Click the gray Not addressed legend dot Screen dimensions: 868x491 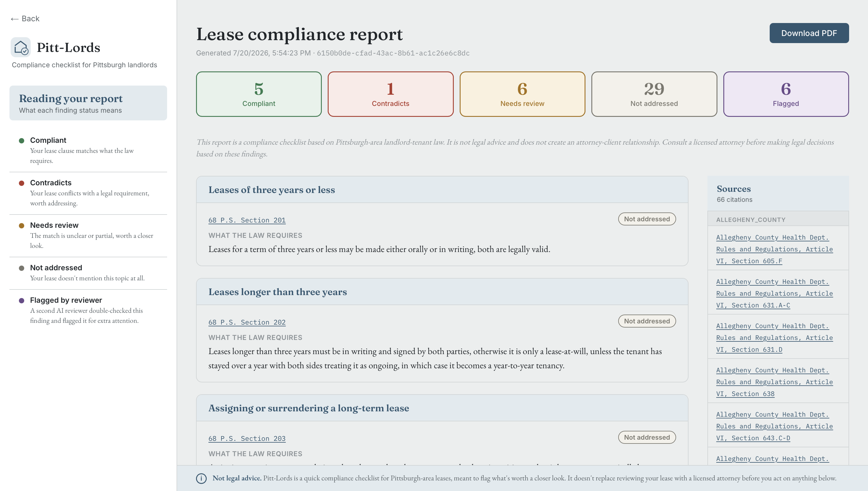pyautogui.click(x=22, y=268)
